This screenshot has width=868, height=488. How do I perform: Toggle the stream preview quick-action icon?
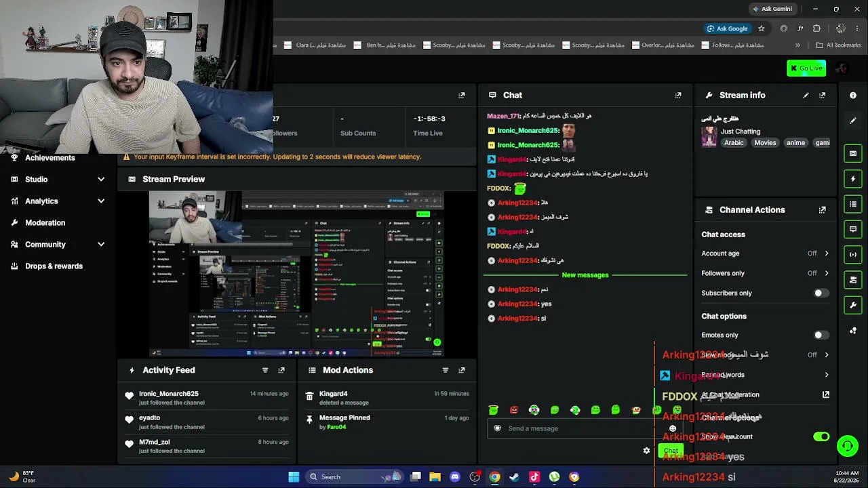coord(853,153)
